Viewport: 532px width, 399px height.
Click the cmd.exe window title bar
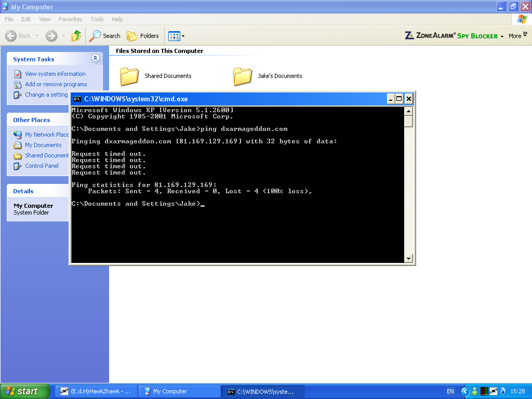pos(242,99)
